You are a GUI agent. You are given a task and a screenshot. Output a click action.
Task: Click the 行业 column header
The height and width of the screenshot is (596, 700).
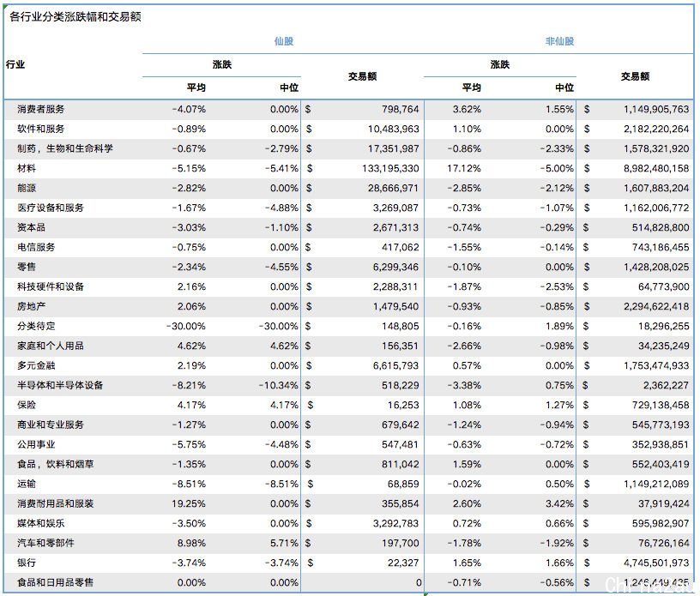pyautogui.click(x=15, y=64)
